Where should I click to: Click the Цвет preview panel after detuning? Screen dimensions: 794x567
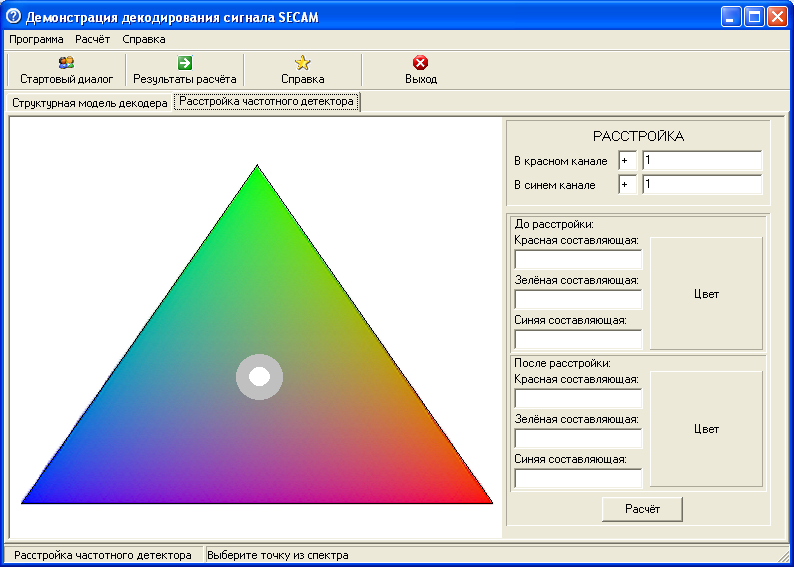706,429
